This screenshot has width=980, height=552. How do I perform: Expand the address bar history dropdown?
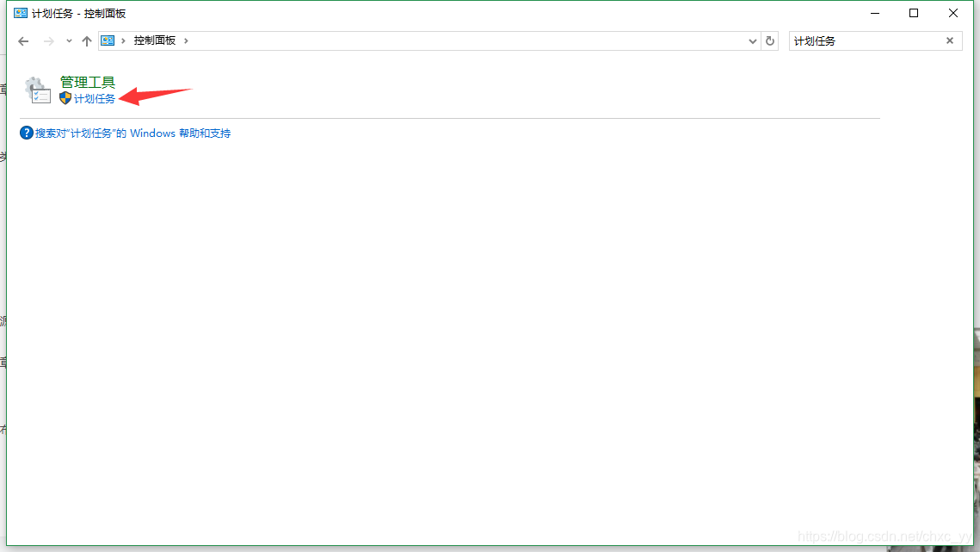click(x=753, y=41)
